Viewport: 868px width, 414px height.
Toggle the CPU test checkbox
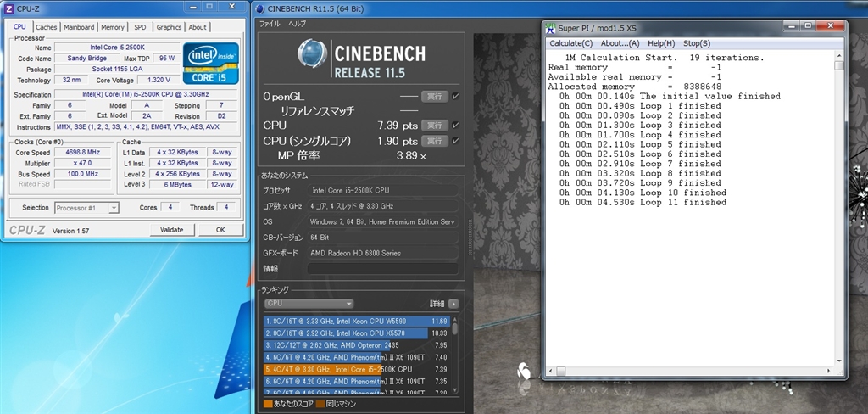(455, 126)
